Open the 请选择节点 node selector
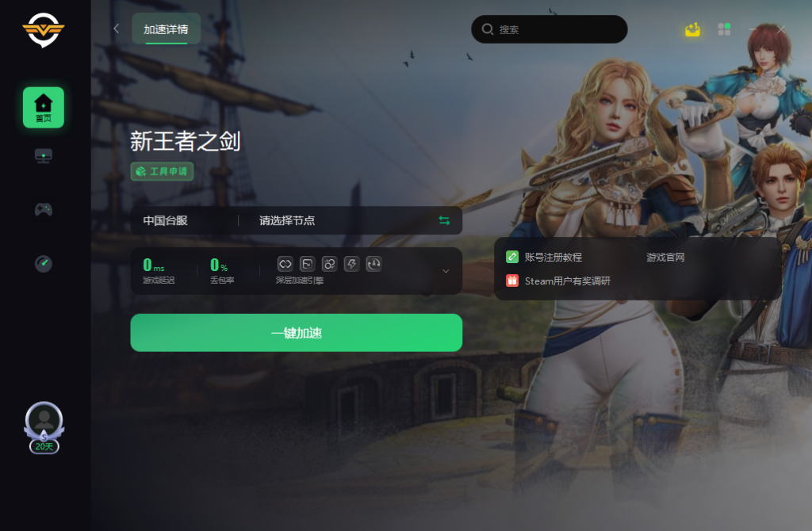The height and width of the screenshot is (531, 812). 287,220
